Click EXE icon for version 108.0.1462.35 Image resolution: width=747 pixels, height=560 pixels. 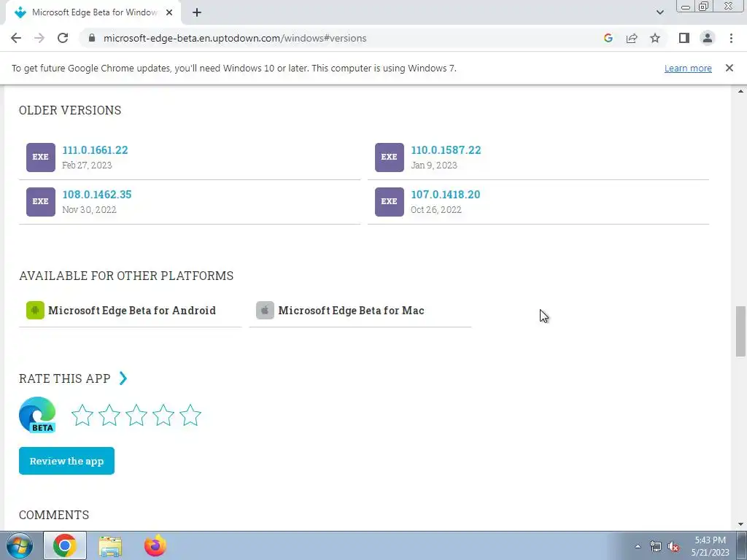point(41,202)
